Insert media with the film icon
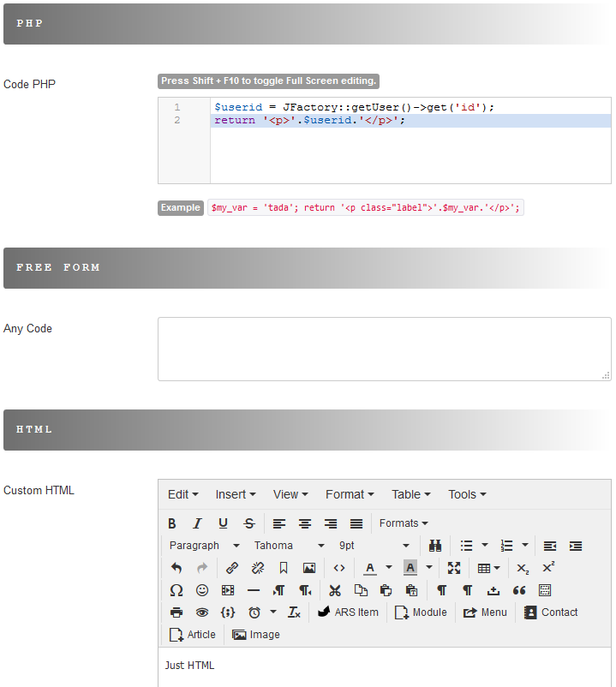Image resolution: width=616 pixels, height=687 pixels. point(228,590)
